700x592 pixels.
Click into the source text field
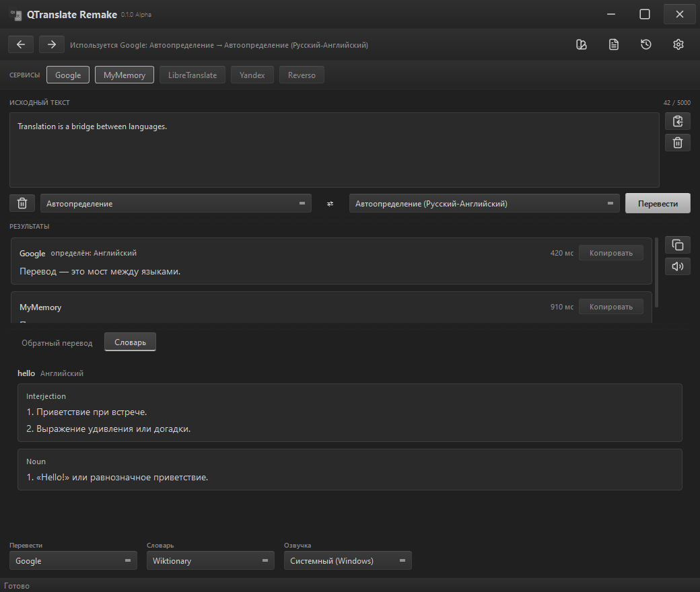[335, 150]
